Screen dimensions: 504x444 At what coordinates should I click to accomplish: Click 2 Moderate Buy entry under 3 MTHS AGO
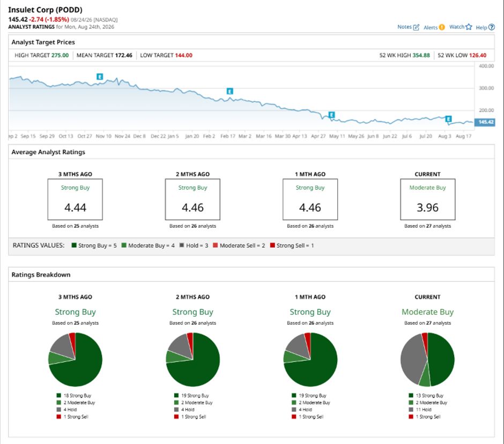79,403
